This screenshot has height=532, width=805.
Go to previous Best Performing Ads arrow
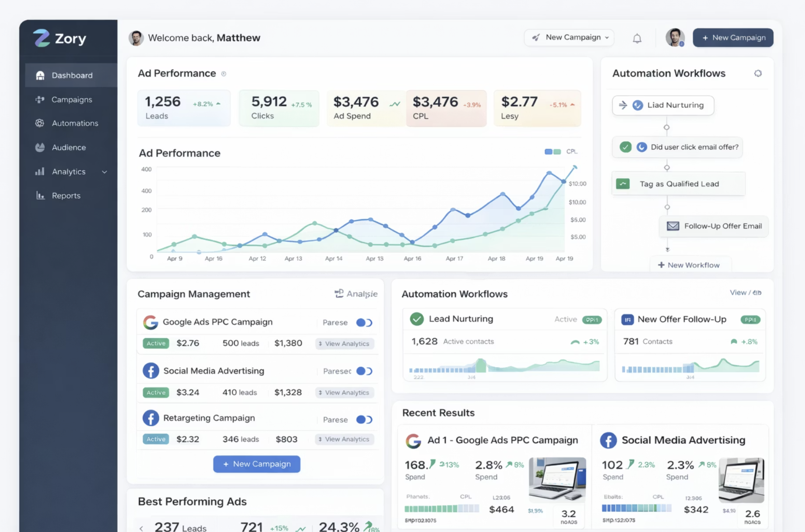141,528
